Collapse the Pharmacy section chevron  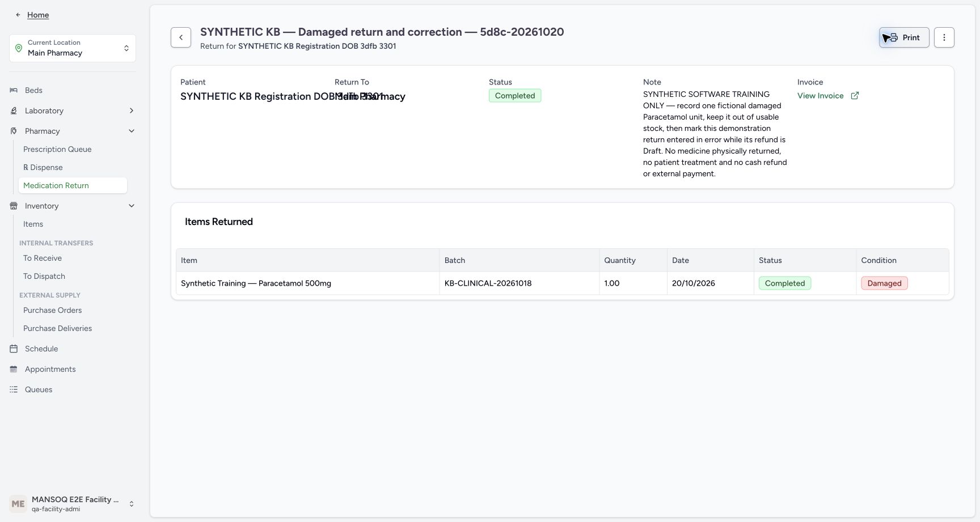[132, 131]
